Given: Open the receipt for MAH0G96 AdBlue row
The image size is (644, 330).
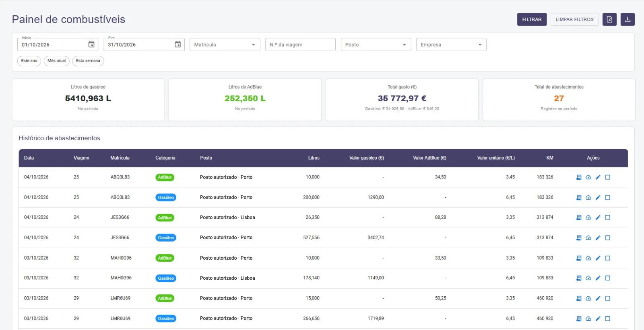Looking at the screenshot, I should click(x=579, y=258).
